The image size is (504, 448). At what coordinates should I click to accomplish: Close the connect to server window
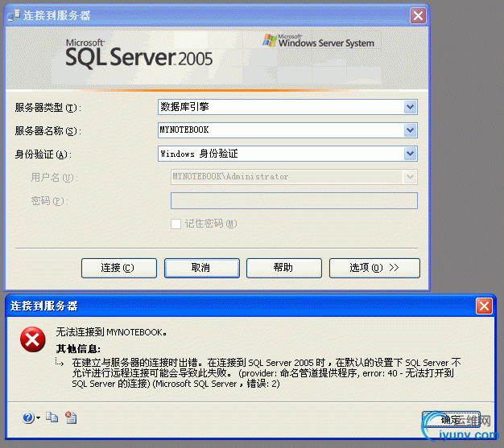coord(418,15)
